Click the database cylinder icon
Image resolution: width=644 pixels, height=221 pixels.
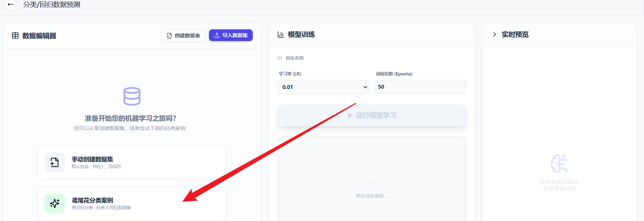point(132,96)
